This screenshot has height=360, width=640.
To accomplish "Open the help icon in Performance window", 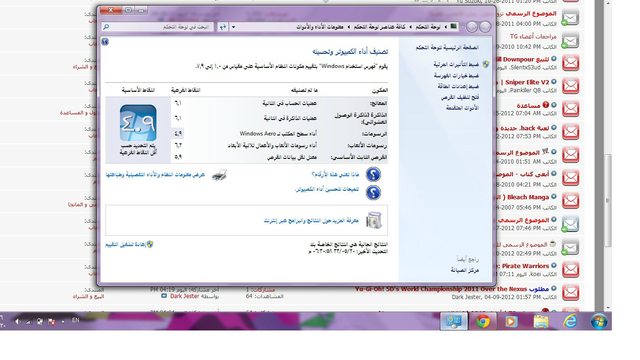I will click(x=105, y=42).
